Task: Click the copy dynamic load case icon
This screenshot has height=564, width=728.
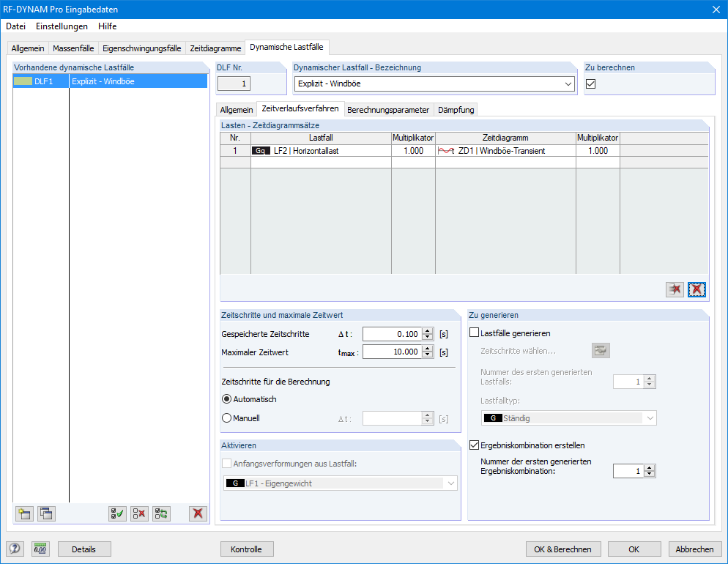Action: tap(46, 513)
